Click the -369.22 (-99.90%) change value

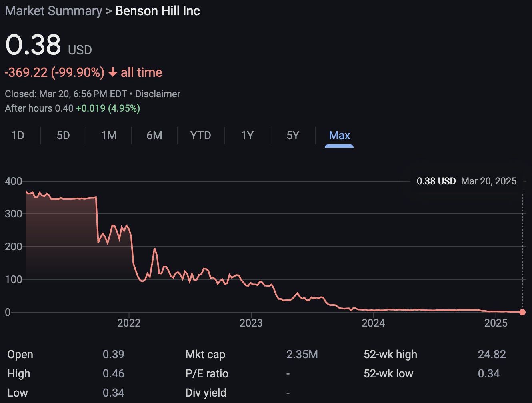point(54,72)
